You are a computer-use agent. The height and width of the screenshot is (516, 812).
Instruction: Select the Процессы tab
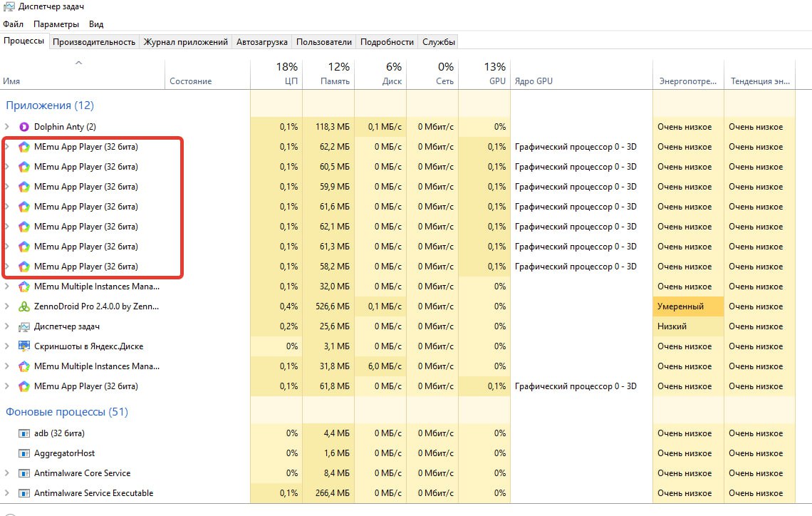24,41
